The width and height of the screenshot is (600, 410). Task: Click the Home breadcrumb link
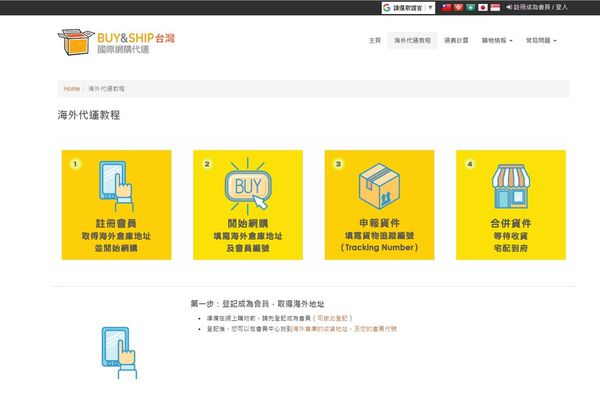[x=72, y=89]
